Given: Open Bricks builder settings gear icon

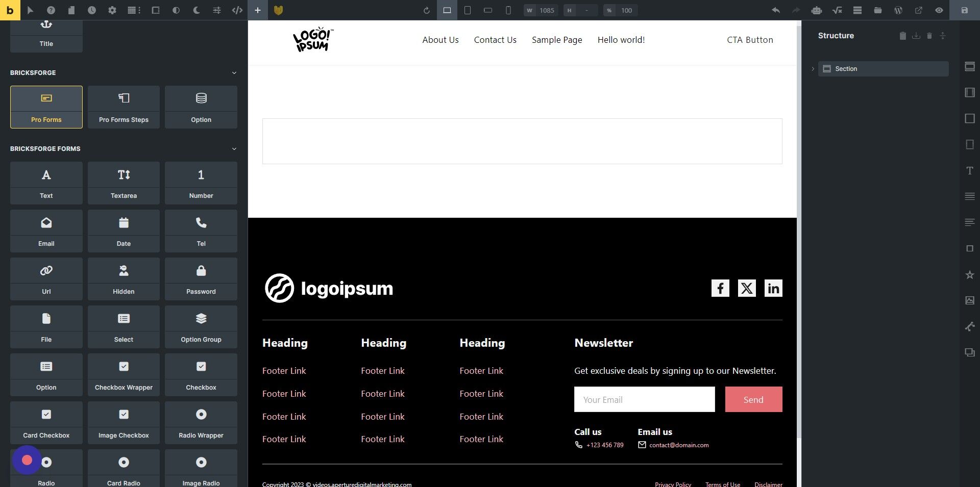Looking at the screenshot, I should (112, 10).
